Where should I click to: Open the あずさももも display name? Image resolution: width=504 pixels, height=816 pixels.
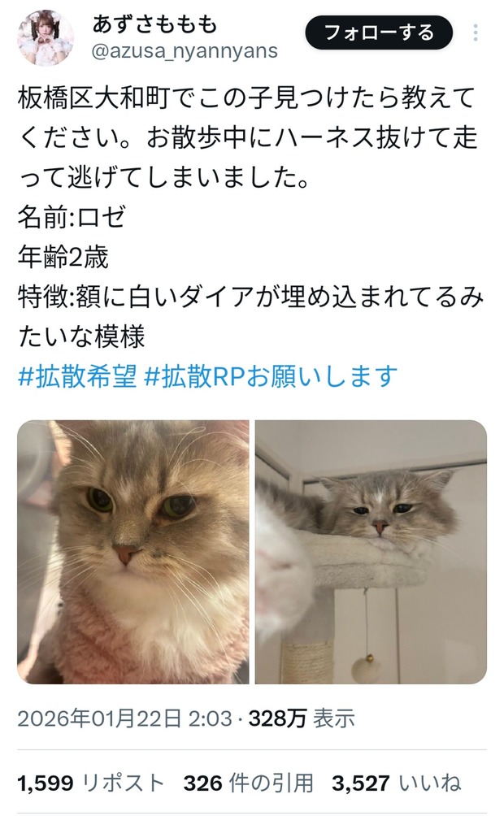(x=154, y=24)
